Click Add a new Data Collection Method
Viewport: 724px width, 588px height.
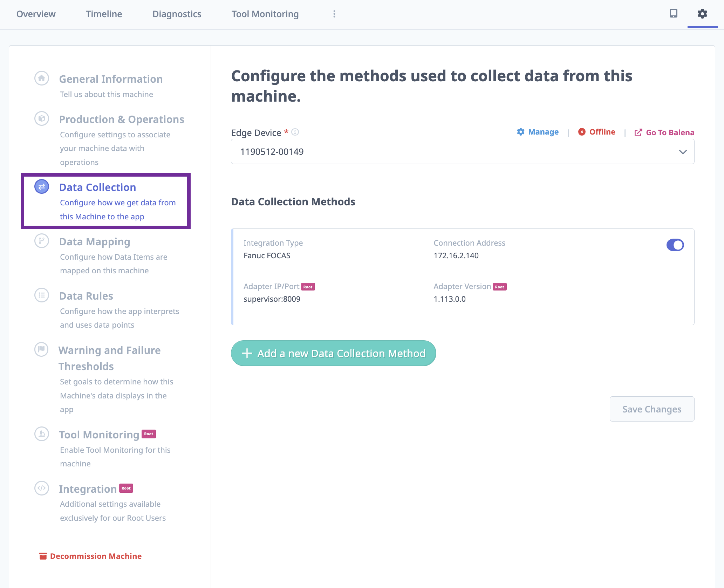click(333, 353)
